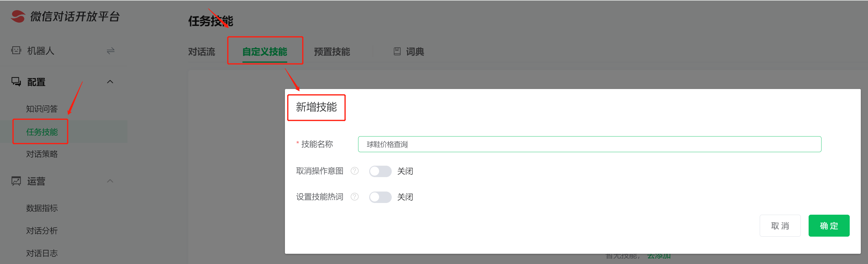This screenshot has height=264, width=868.
Task: Click the 取消 button
Action: tap(780, 226)
